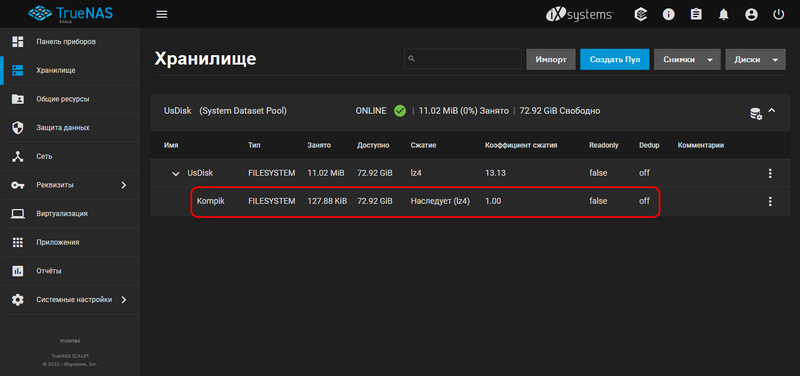Click the shield icon beside Защита данных
This screenshot has height=376, width=800.
pos(18,128)
